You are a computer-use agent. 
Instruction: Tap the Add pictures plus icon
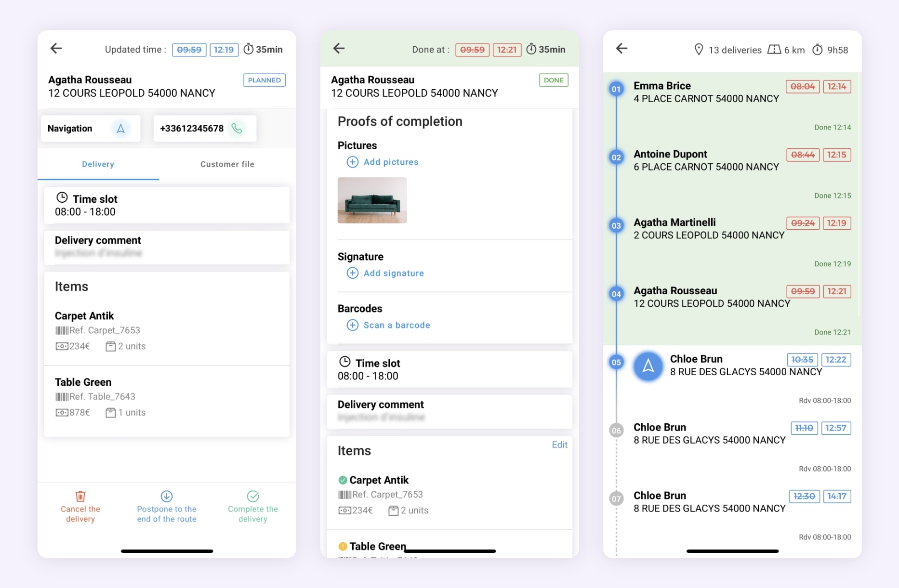[x=352, y=162]
